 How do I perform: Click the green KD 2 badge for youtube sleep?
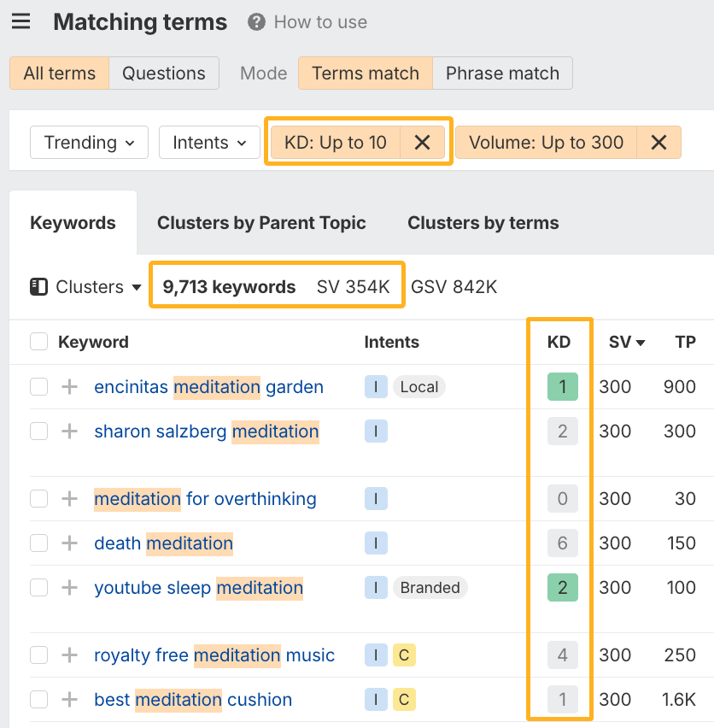563,588
